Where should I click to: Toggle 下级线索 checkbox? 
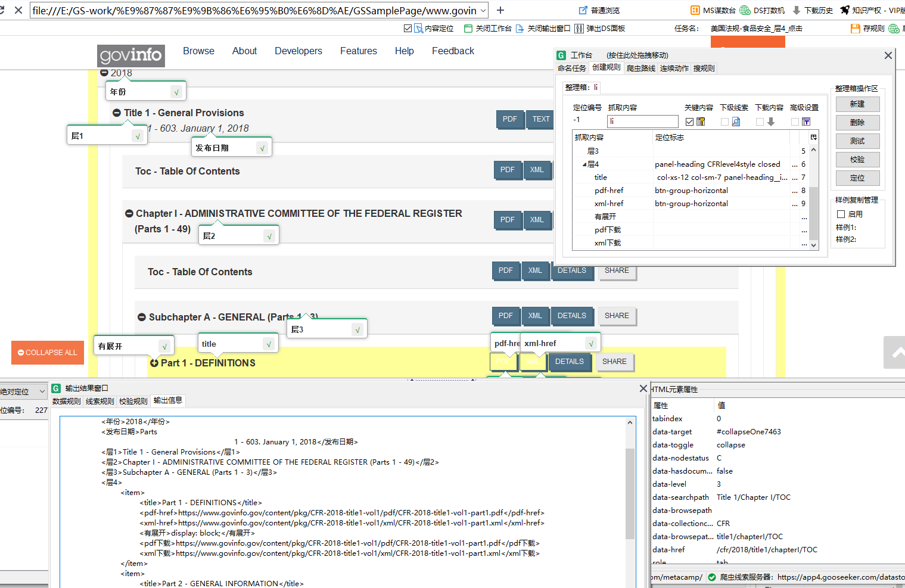click(724, 122)
